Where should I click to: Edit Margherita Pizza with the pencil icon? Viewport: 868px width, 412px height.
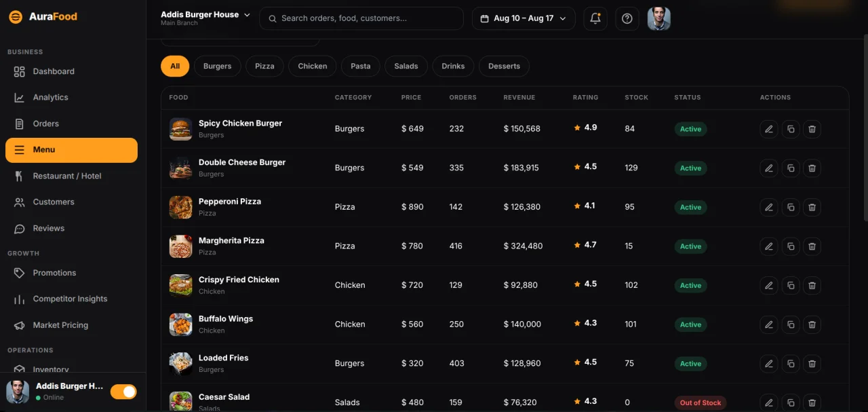click(x=769, y=246)
